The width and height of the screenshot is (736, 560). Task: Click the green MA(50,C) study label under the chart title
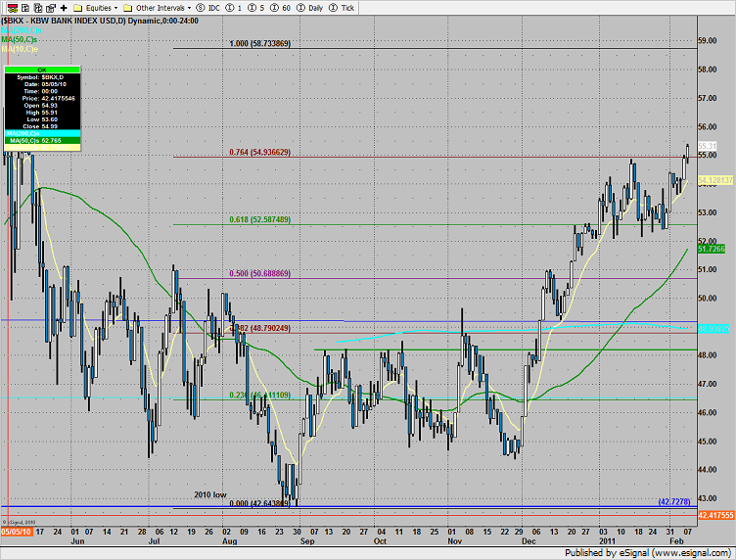coord(20,39)
